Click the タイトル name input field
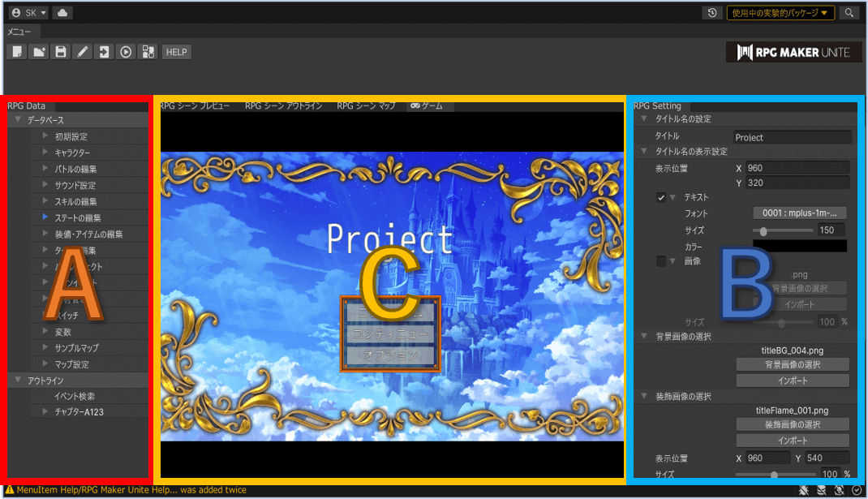This screenshot has height=499, width=868. point(792,137)
